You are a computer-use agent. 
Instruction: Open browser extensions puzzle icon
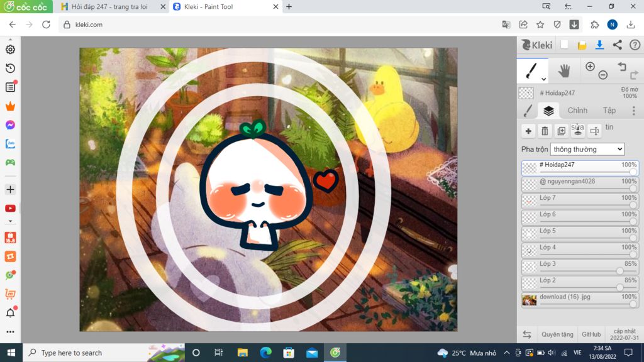(x=594, y=25)
